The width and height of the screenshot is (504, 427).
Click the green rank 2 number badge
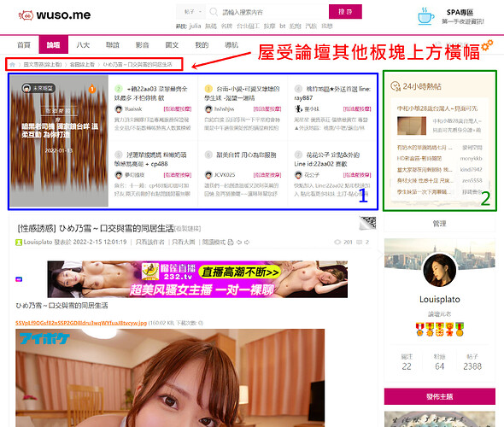click(x=119, y=89)
